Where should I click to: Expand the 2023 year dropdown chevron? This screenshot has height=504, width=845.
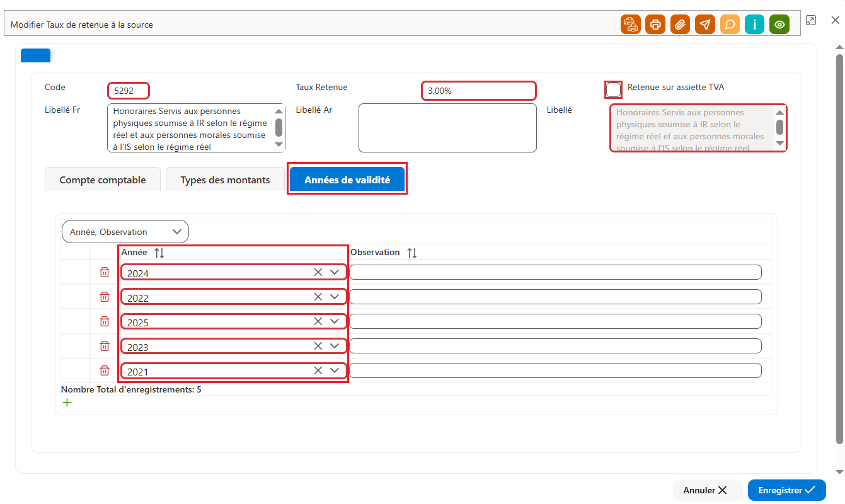point(335,346)
